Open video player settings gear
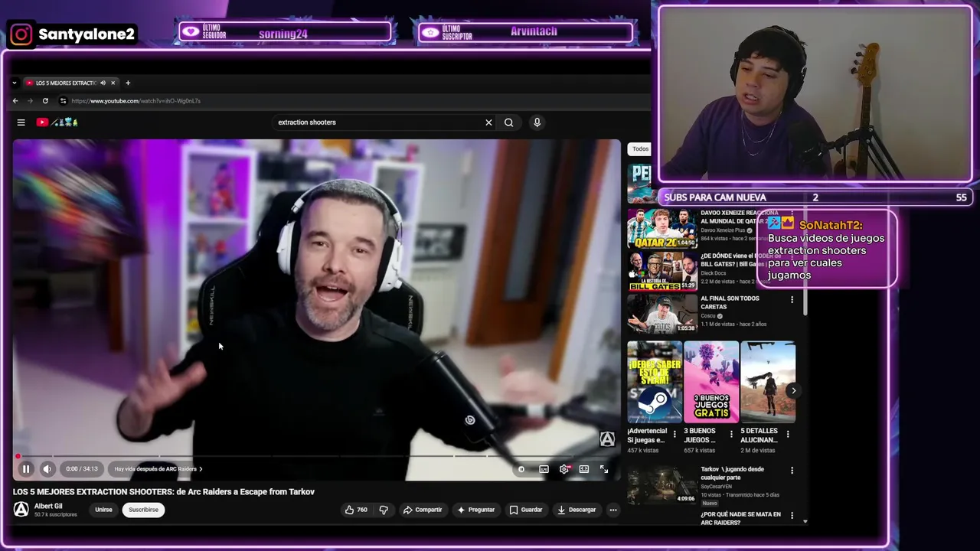Image resolution: width=980 pixels, height=551 pixels. [564, 469]
